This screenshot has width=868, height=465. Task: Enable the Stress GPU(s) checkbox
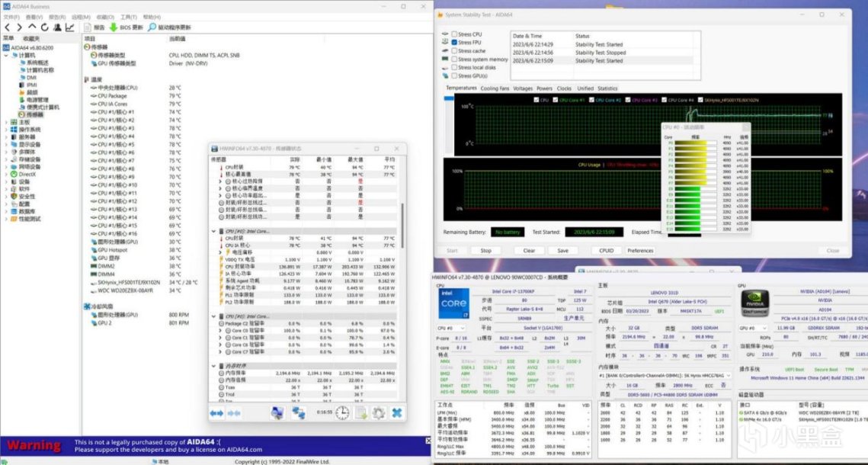point(454,75)
